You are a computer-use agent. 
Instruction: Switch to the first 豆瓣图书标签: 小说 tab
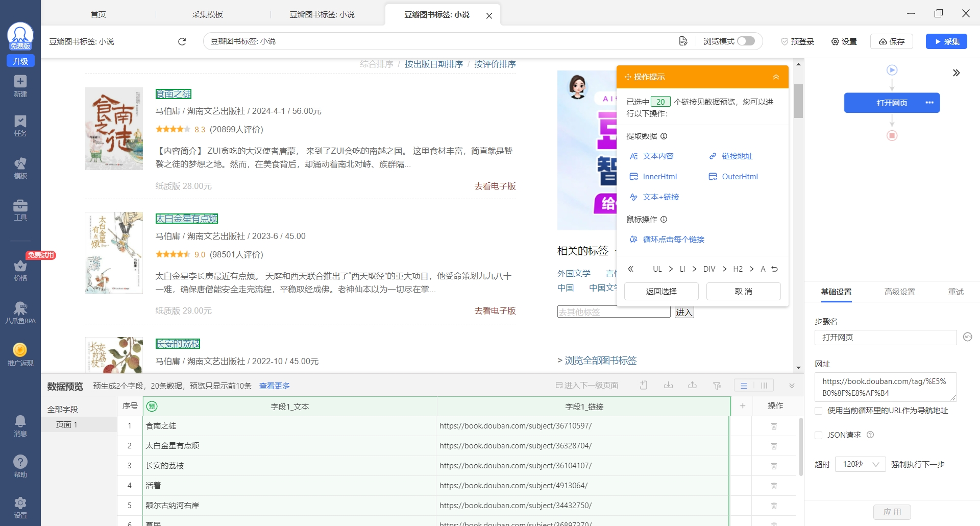point(322,15)
